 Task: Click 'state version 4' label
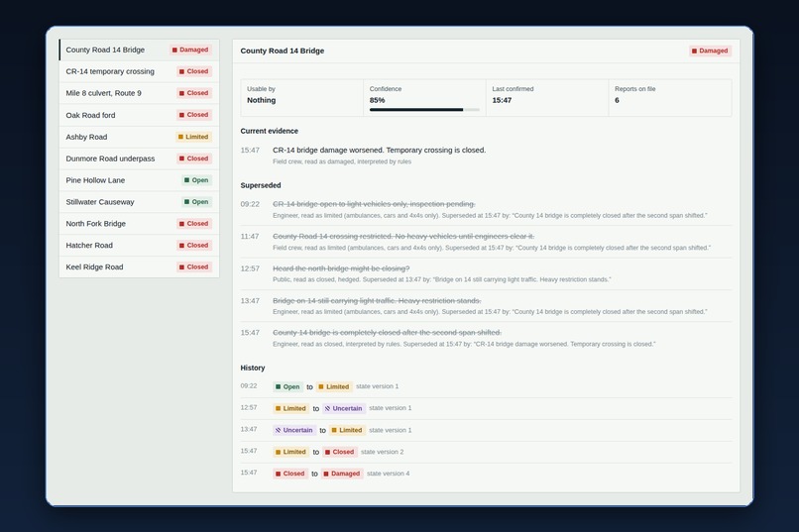389,474
